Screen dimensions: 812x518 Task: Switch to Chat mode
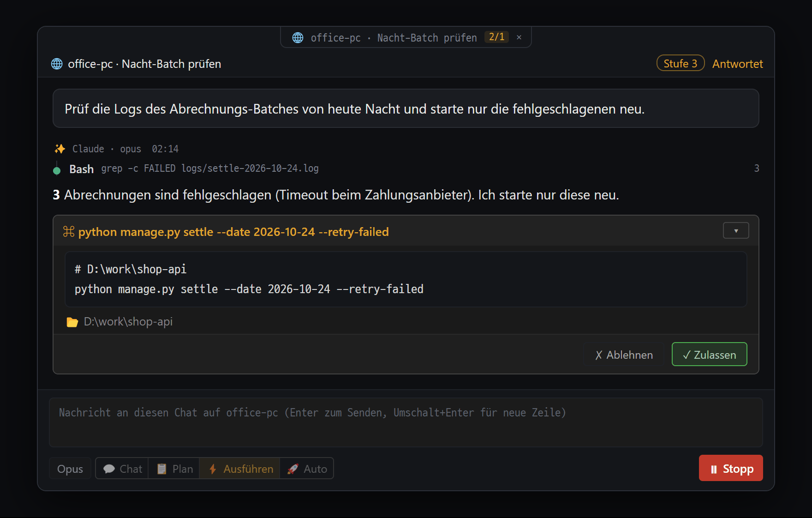pyautogui.click(x=122, y=469)
